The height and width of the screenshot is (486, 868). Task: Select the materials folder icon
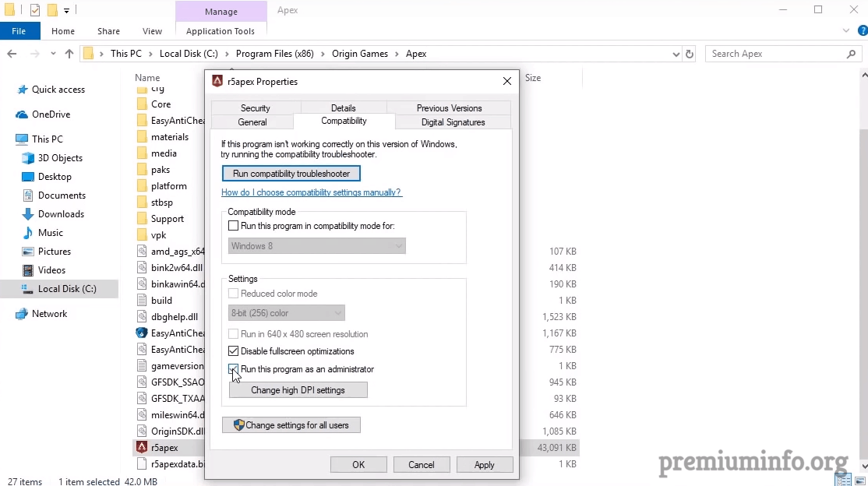coord(142,137)
